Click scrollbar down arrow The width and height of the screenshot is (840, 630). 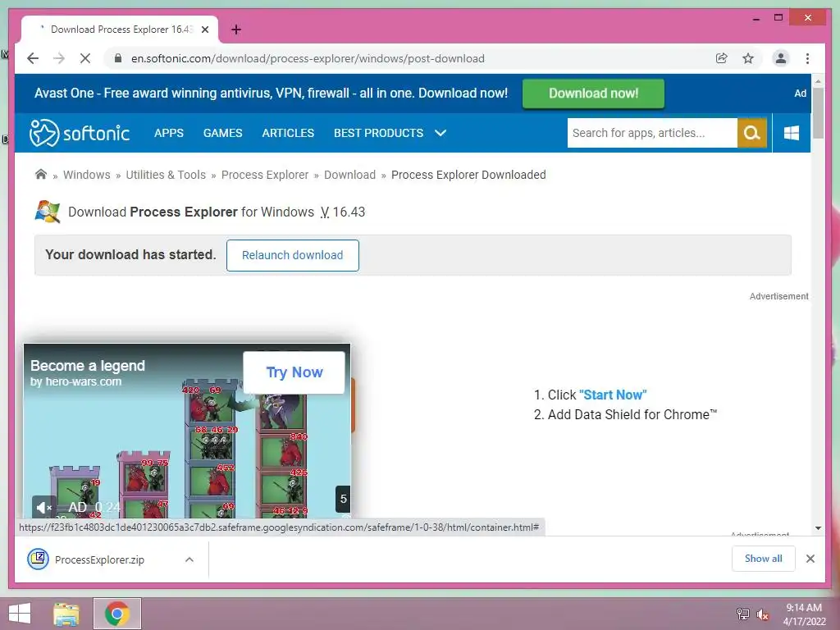pos(818,528)
